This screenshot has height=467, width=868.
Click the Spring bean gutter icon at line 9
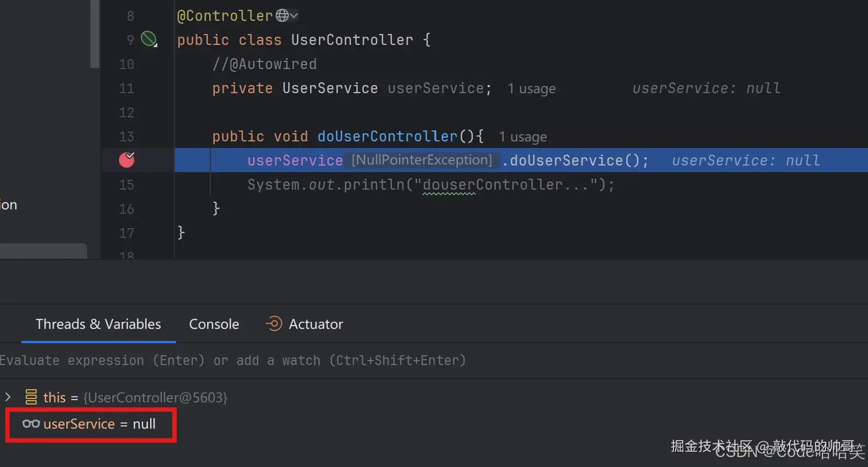[x=149, y=39]
